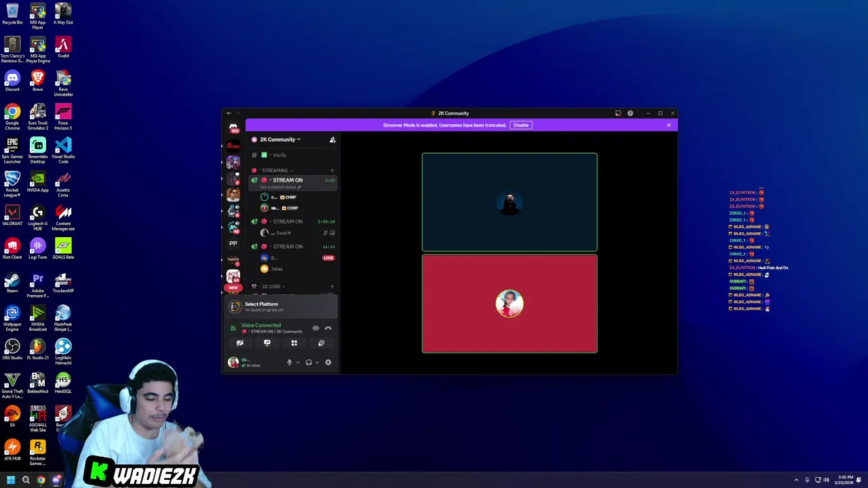Turn on the camera button
868x488 pixels.
coord(240,343)
